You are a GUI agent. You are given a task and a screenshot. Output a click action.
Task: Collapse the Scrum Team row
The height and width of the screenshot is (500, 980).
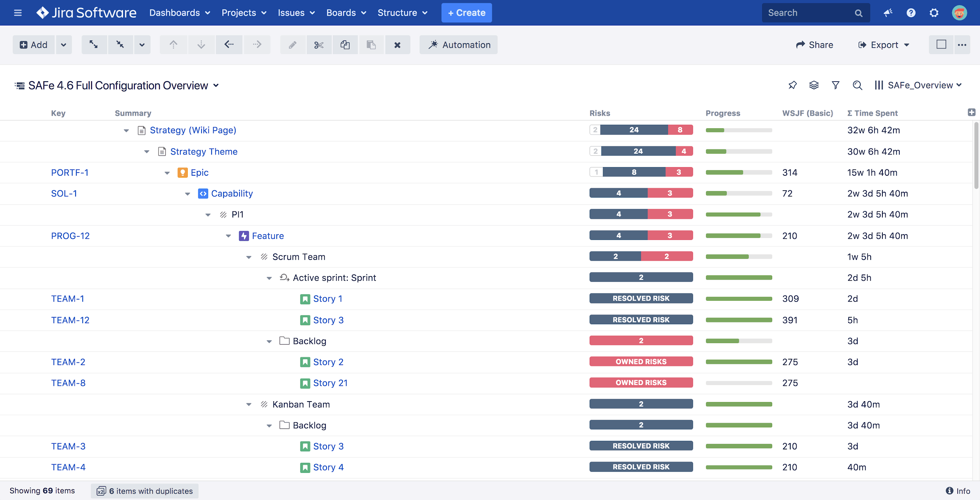pyautogui.click(x=249, y=257)
